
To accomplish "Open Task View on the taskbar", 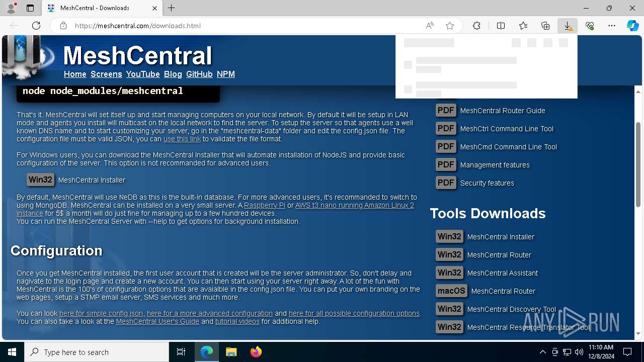I will tap(181, 352).
